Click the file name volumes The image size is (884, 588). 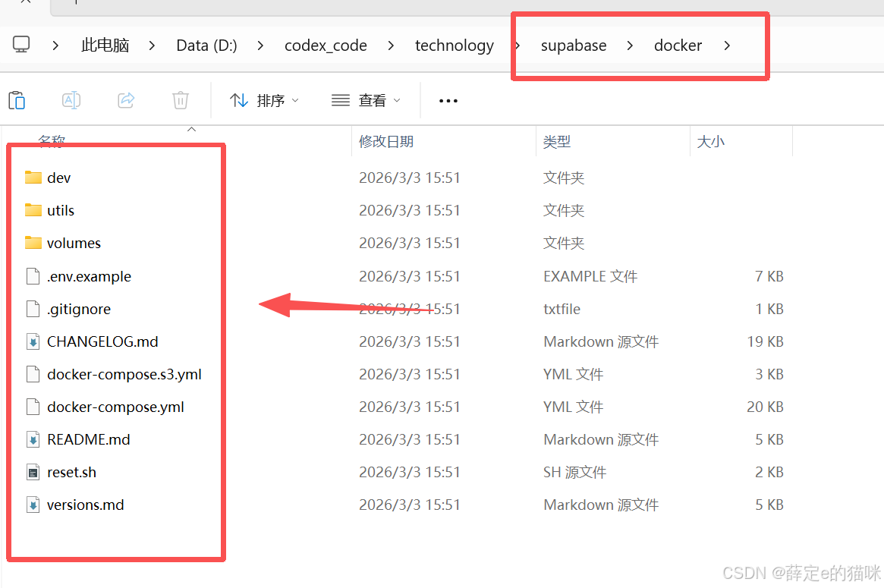pyautogui.click(x=74, y=243)
